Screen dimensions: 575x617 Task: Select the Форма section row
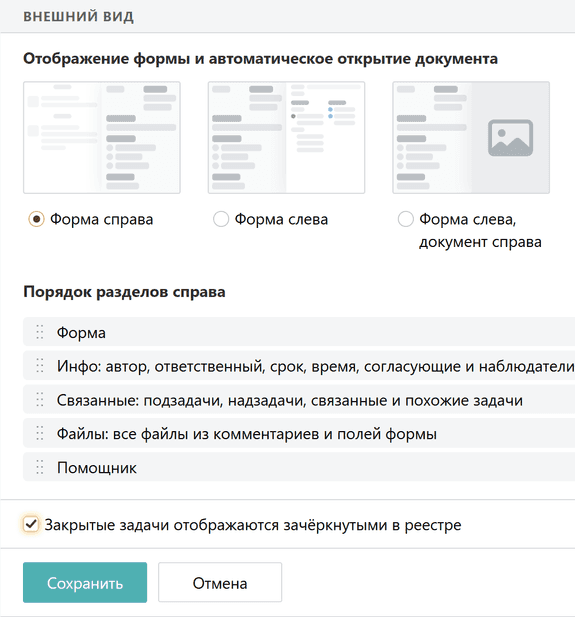299,332
